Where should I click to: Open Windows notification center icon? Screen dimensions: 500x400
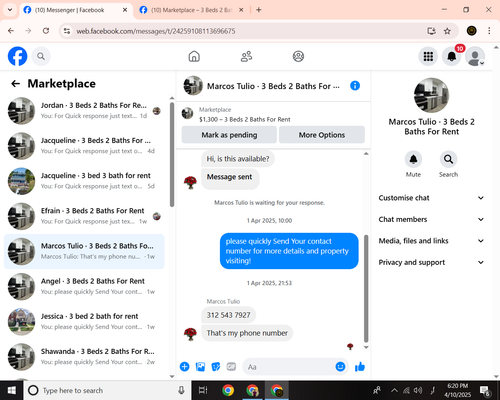pos(484,390)
